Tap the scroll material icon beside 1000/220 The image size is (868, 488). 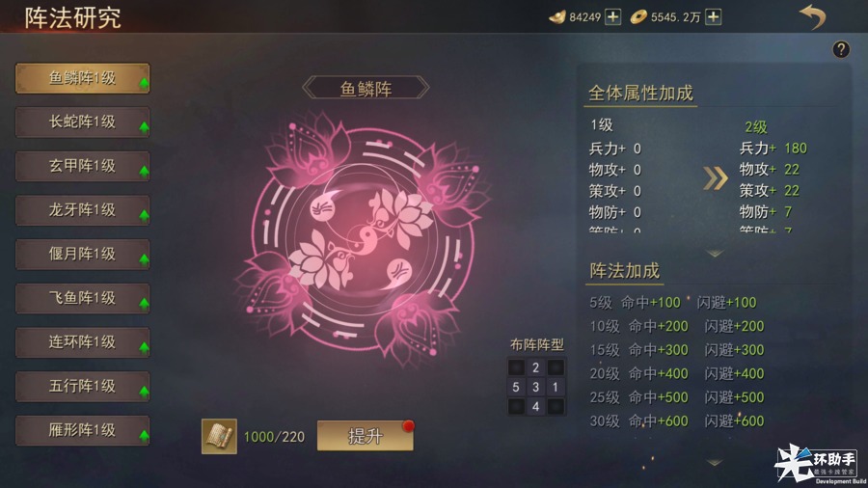pos(219,437)
